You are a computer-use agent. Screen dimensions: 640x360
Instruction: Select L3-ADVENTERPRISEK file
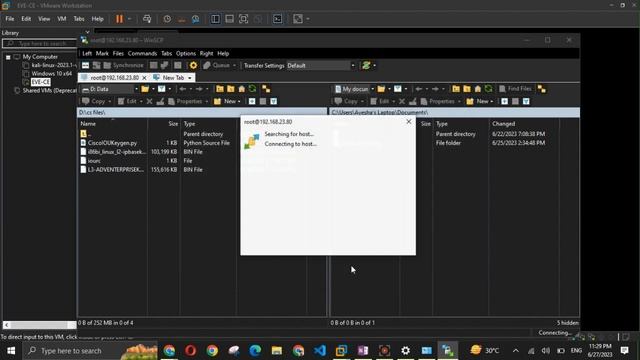(116, 170)
